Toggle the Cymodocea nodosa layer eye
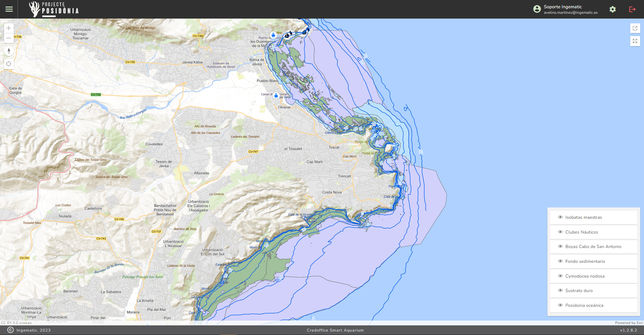644x335 pixels. coord(560,276)
